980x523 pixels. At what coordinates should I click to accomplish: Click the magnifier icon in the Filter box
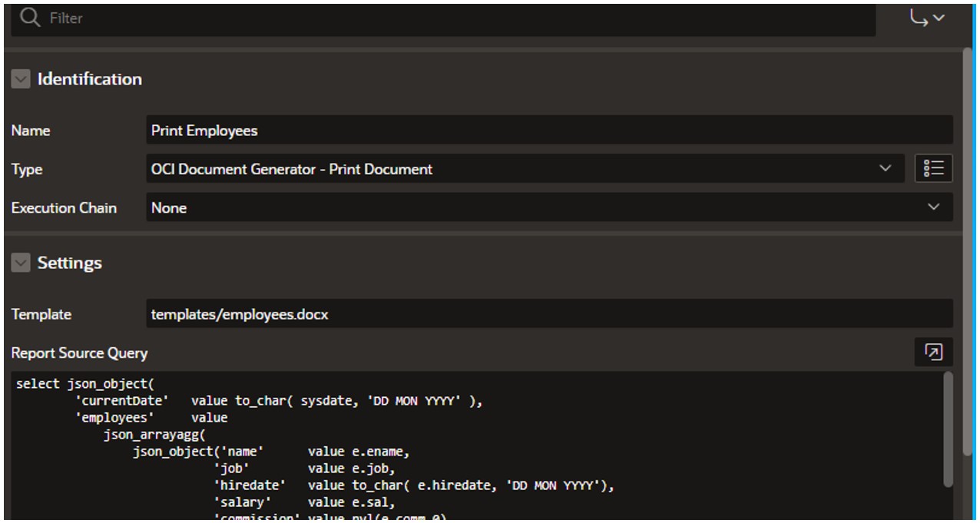tap(30, 18)
